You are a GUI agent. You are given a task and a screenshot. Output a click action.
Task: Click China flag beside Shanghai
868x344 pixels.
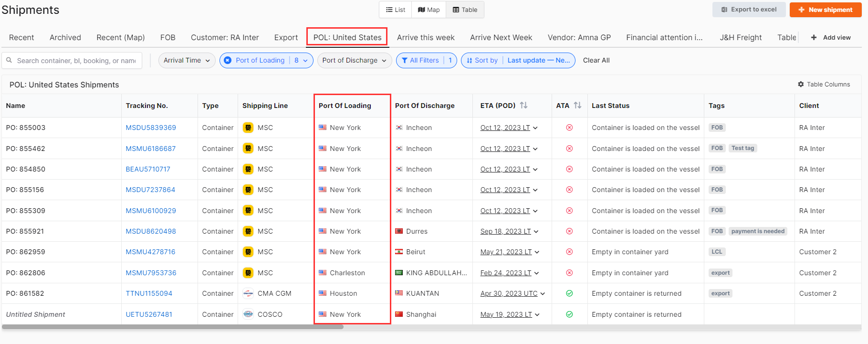click(x=399, y=314)
